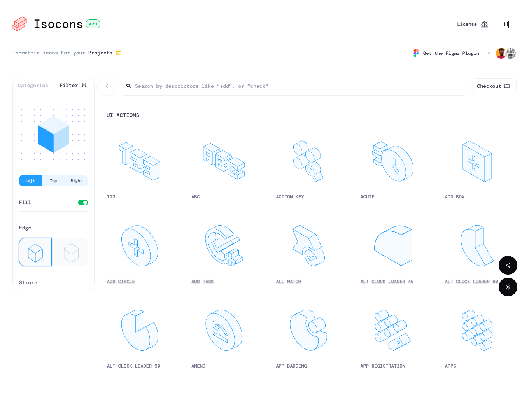The height and width of the screenshot is (420, 529).
Task: Collapse the sidebar with the left chevron
Action: 107,86
